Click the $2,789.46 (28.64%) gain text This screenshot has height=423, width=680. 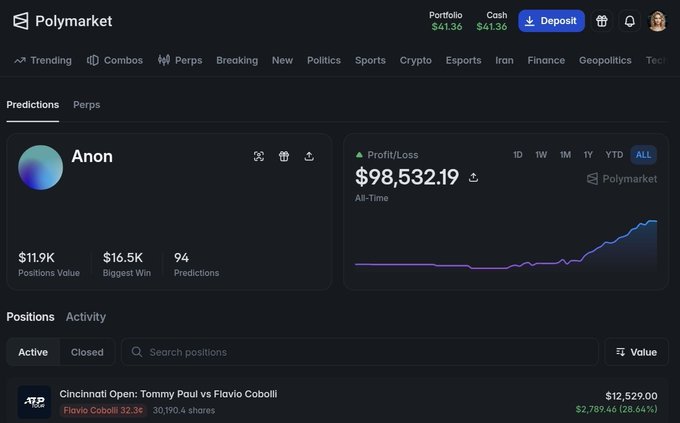(617, 409)
